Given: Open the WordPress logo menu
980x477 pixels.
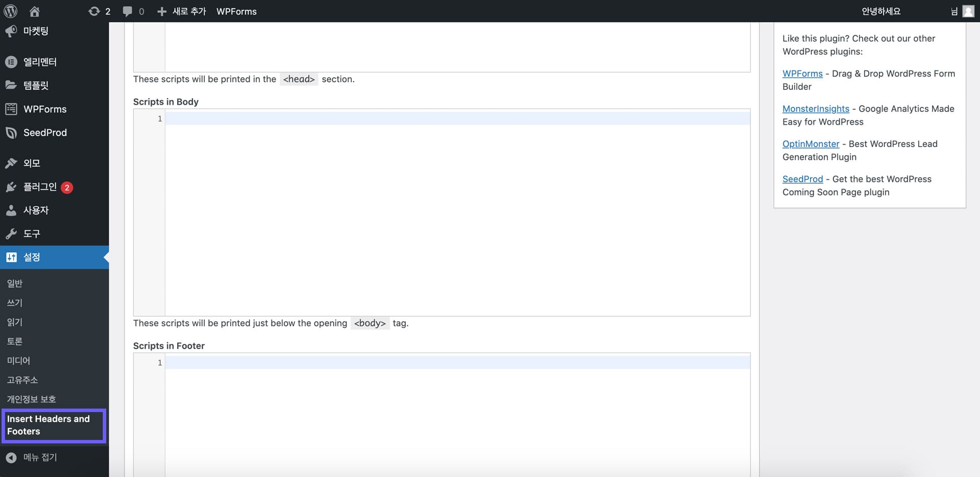Looking at the screenshot, I should [x=11, y=11].
